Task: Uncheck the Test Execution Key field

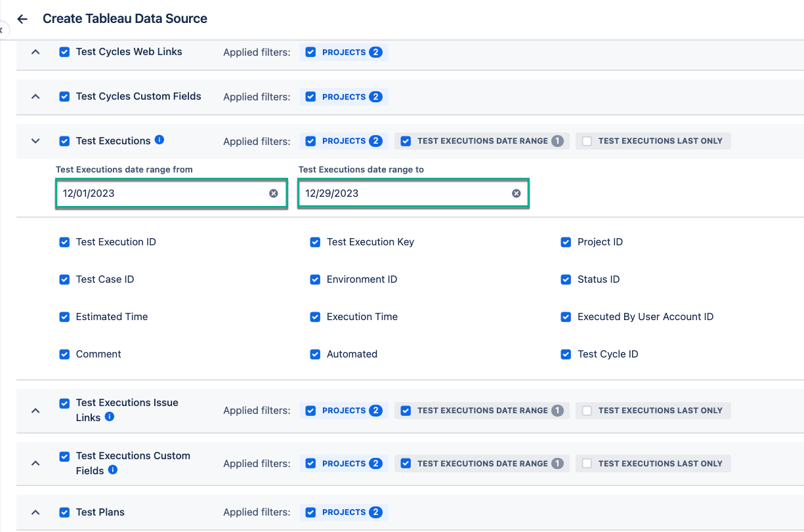Action: click(x=315, y=242)
